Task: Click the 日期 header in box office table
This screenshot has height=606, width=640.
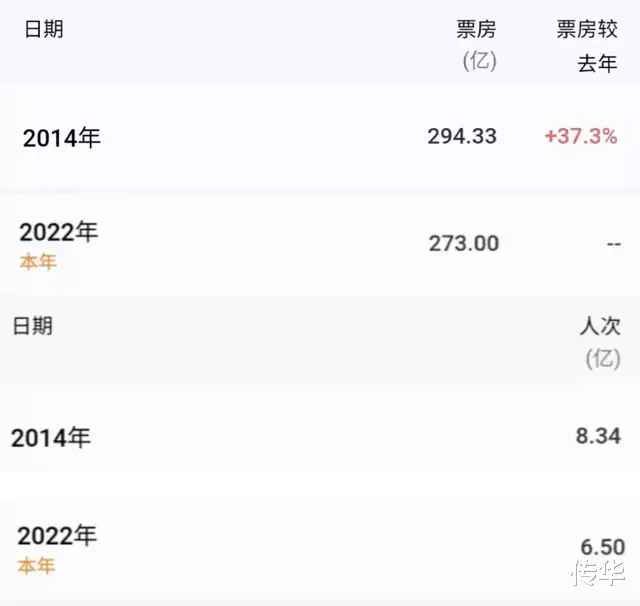Action: point(44,29)
